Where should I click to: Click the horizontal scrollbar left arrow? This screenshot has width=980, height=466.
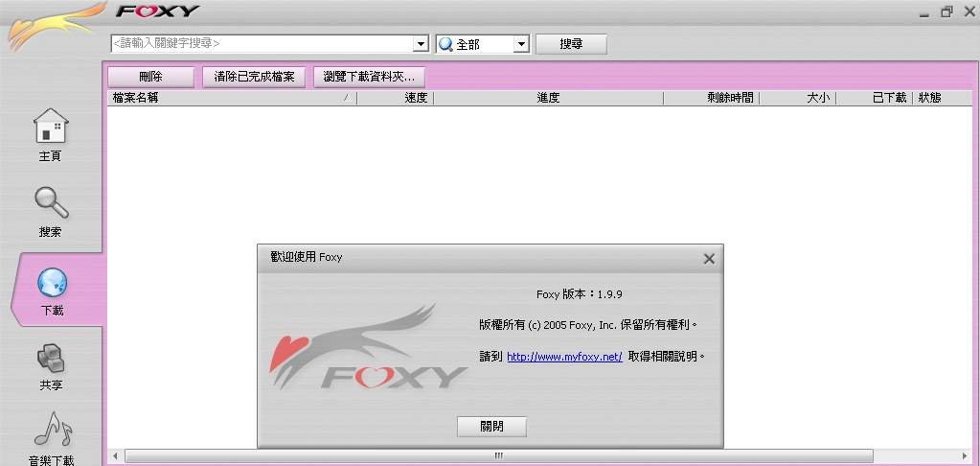115,455
